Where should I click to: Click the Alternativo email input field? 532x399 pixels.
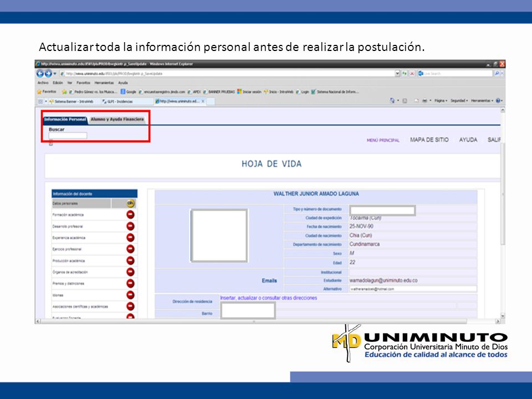point(413,289)
